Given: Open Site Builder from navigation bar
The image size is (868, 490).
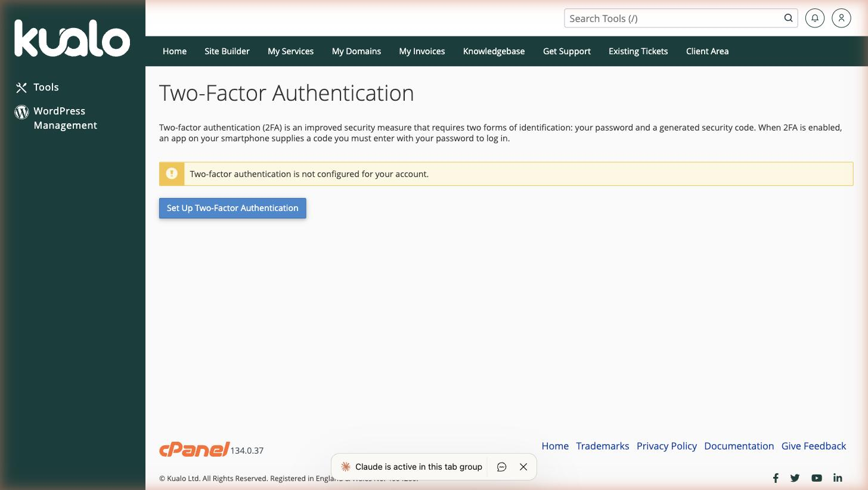Looking at the screenshot, I should pyautogui.click(x=227, y=51).
